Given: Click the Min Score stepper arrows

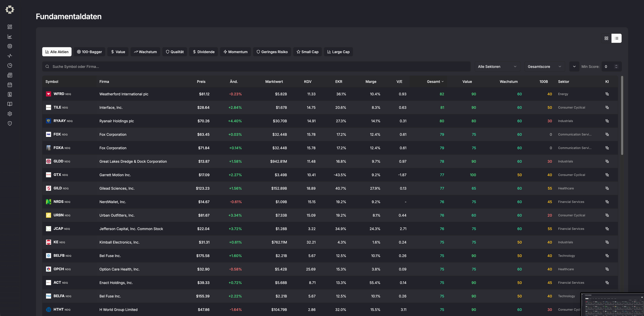Looking at the screenshot, I should pos(616,67).
